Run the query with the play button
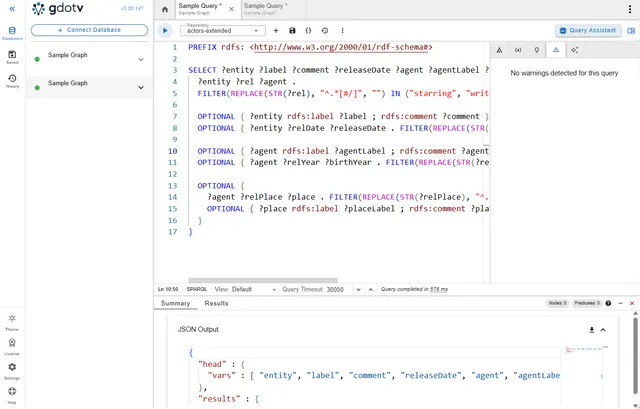Image resolution: width=640 pixels, height=409 pixels. coord(165,31)
